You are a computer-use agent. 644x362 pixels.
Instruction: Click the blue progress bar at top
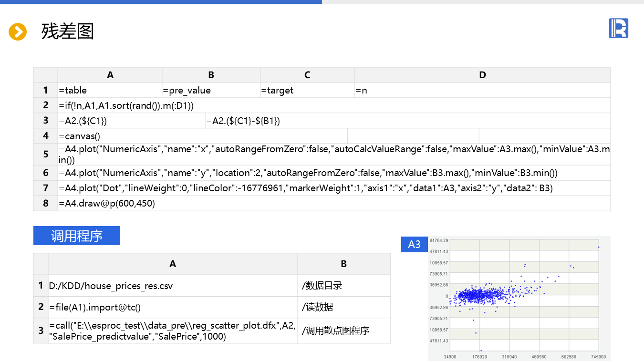click(x=161, y=2)
